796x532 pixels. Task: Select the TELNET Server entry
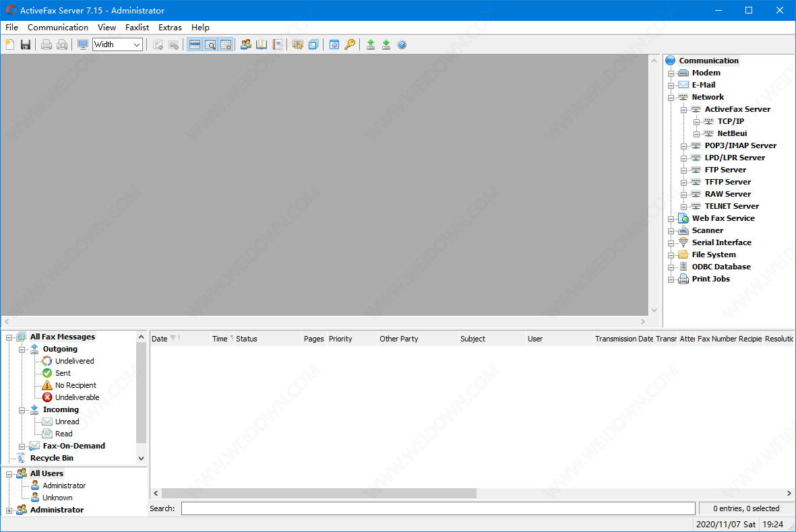point(731,207)
